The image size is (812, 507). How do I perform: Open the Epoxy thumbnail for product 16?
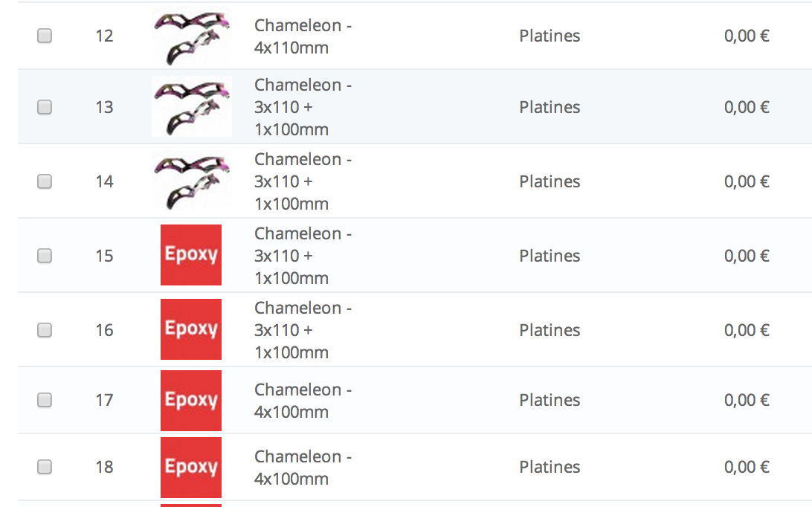(191, 329)
